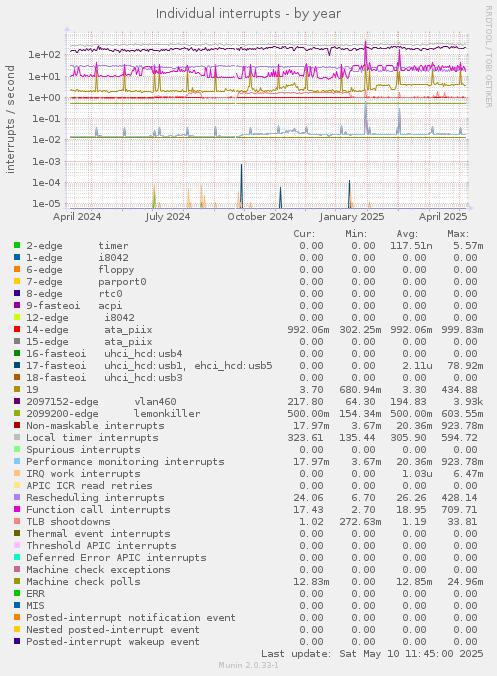This screenshot has height=676, width=497.
Task: Click the Avg: column header
Action: [x=407, y=234]
